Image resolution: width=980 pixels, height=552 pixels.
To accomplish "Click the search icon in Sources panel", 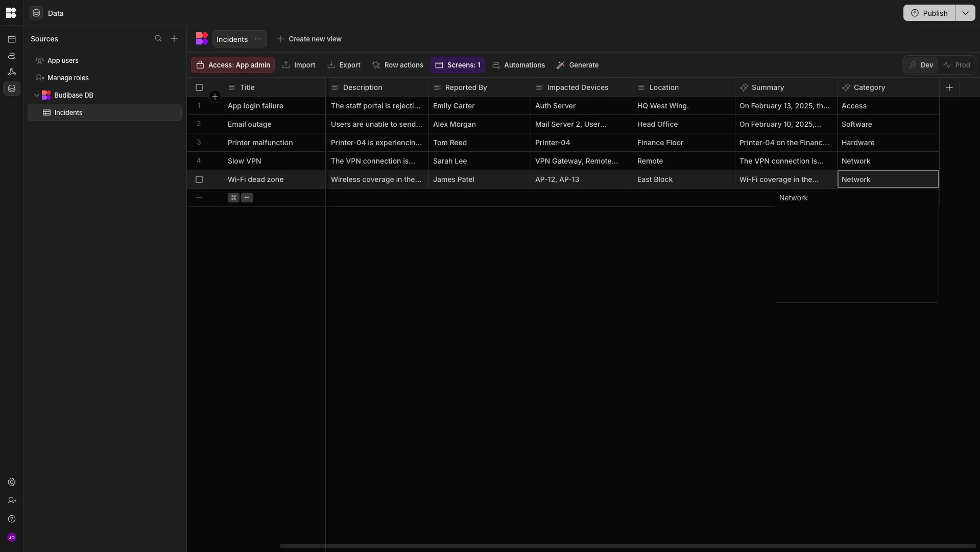I will coord(159,38).
